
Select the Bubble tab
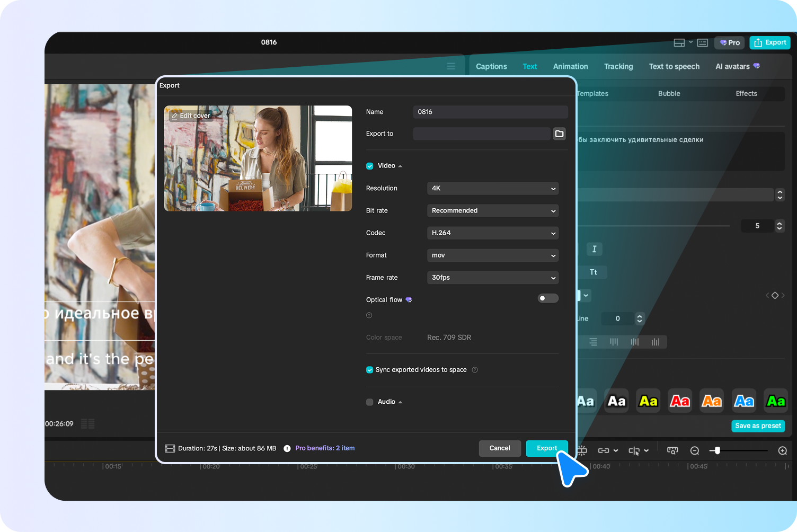tap(669, 93)
